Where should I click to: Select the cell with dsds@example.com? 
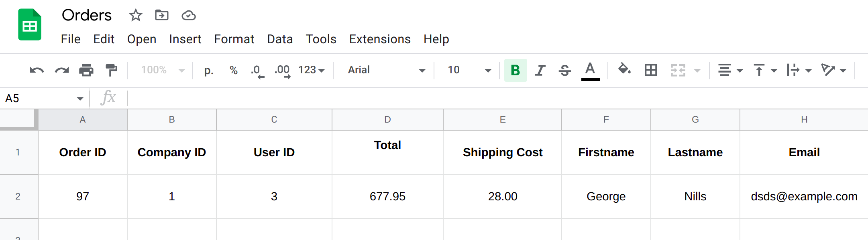click(804, 196)
